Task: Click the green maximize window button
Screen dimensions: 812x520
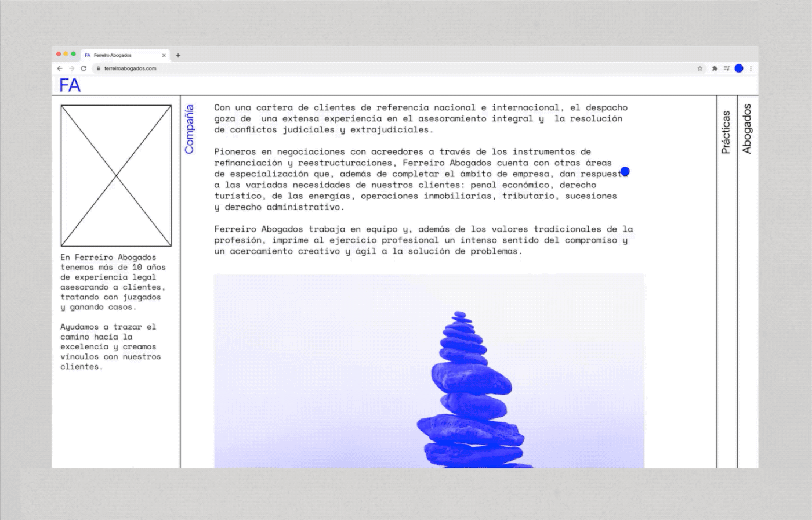Action: [x=74, y=54]
